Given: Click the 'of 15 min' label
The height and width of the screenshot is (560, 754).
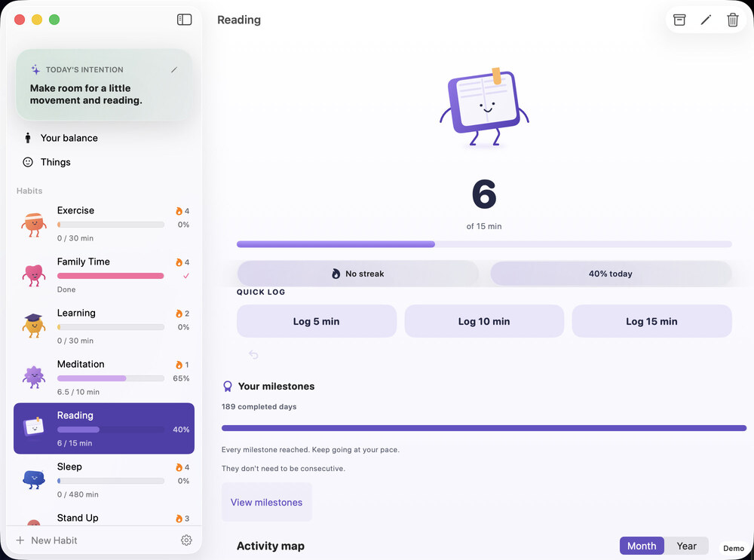Looking at the screenshot, I should (x=484, y=226).
